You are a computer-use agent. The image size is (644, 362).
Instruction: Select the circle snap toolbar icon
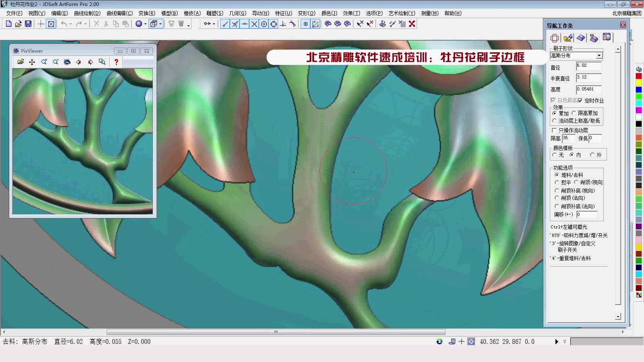264,24
